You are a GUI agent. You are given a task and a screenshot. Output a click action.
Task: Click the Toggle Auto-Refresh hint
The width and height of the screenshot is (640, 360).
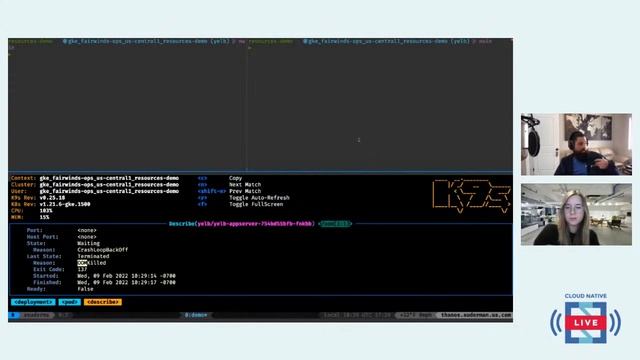[x=259, y=198]
